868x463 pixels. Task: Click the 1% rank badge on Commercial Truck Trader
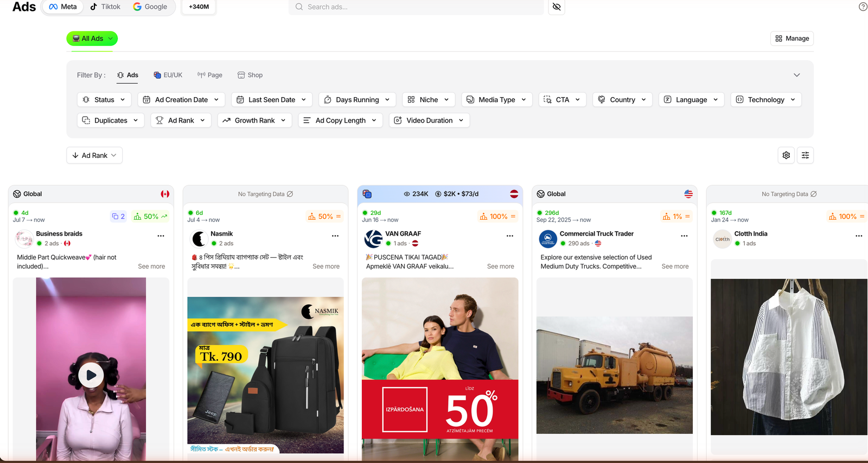pos(676,216)
